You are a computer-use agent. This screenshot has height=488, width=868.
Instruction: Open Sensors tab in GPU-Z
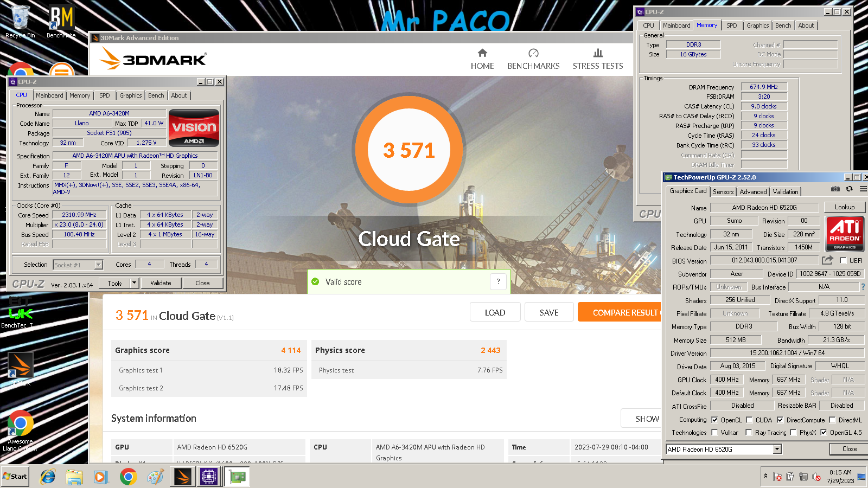[723, 192]
